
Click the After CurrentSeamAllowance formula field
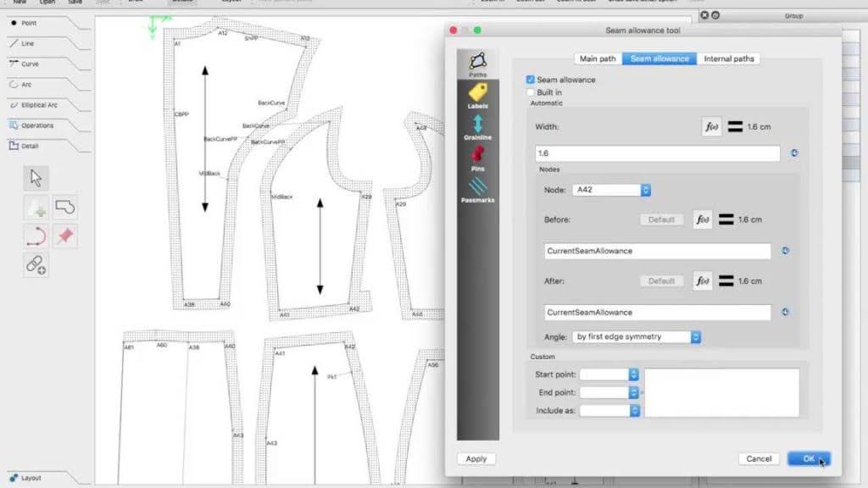[x=657, y=313]
